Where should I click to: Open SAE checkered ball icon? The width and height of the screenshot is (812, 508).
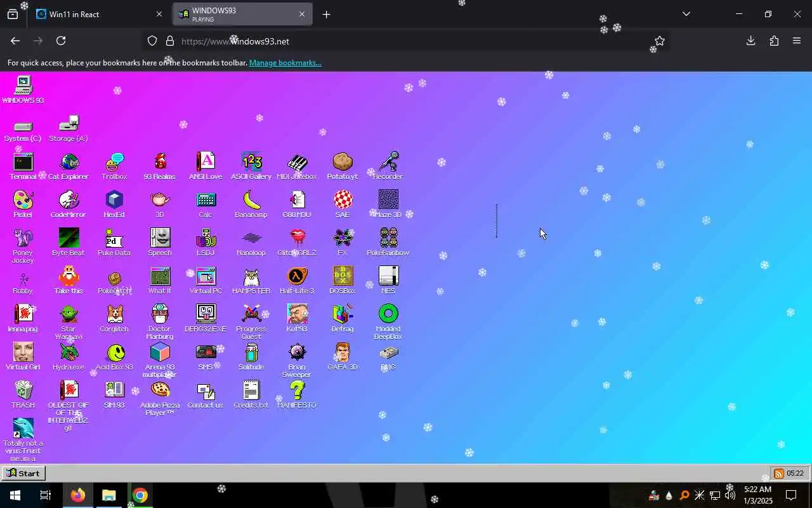pos(343,204)
